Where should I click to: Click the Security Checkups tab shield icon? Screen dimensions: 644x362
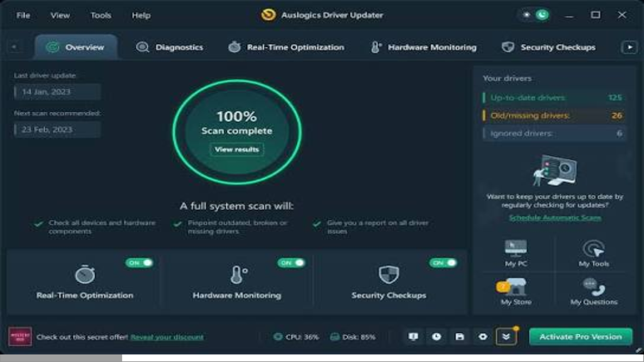tap(508, 47)
